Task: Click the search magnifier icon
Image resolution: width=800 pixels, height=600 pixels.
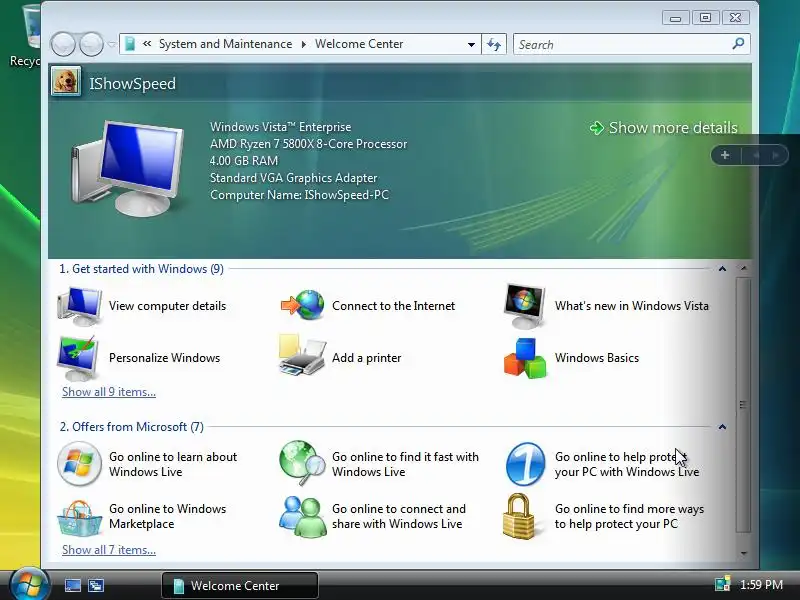Action: [x=738, y=44]
